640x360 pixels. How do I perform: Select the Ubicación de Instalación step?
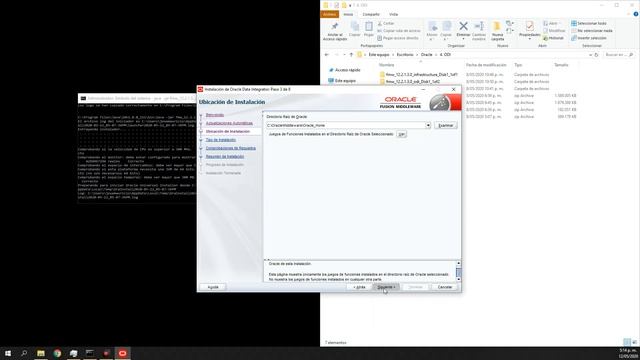coord(227,131)
